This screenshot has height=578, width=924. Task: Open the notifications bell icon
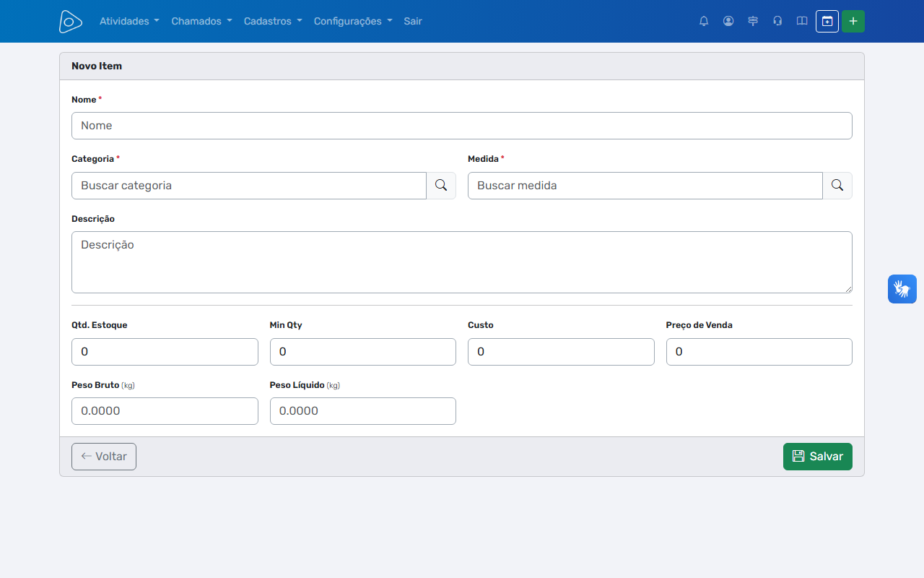(704, 21)
